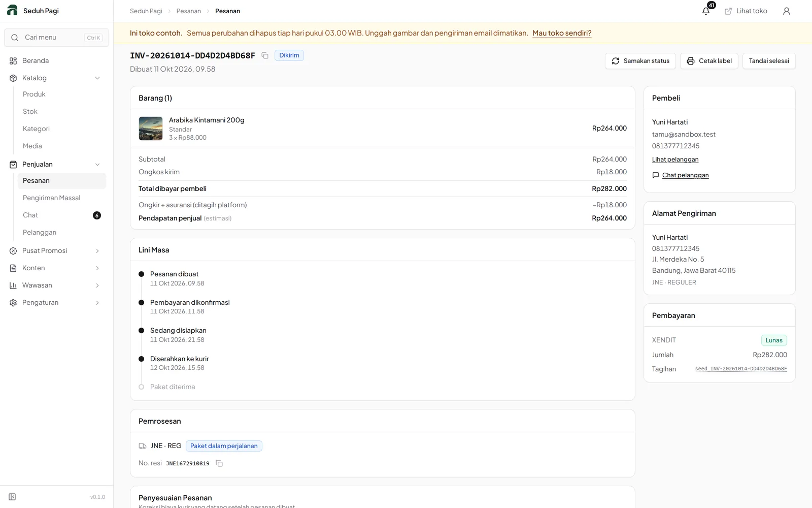Click the Paket dalam perjalanan status badge
812x508 pixels.
pos(224,446)
